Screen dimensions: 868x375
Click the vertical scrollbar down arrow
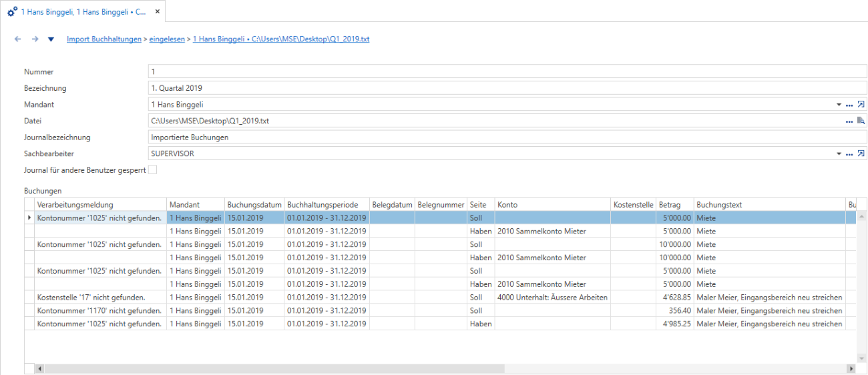click(861, 358)
